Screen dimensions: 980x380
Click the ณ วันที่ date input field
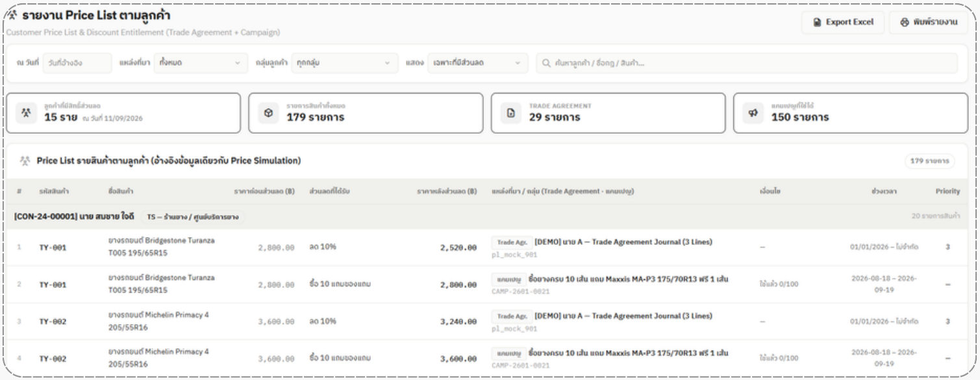coord(77,63)
